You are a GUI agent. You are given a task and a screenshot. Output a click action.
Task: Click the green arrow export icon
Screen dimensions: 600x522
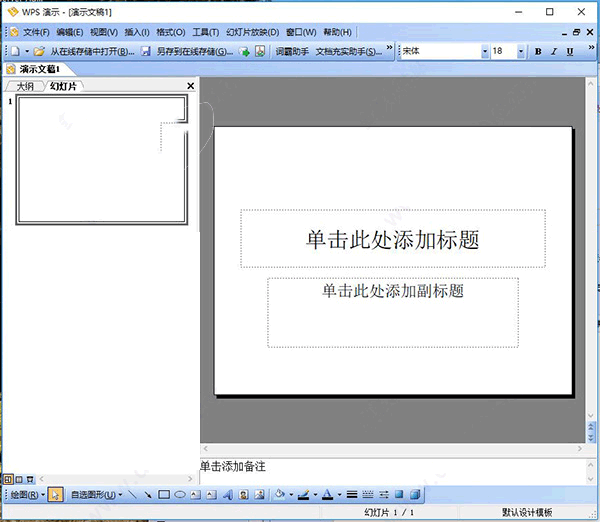[244, 51]
